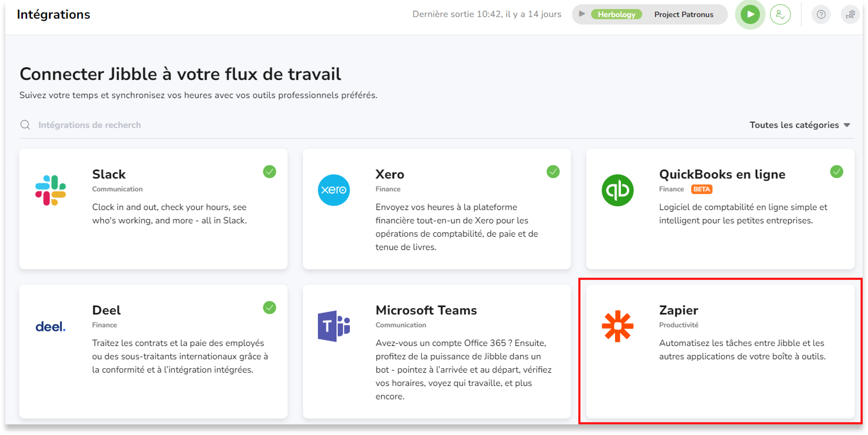Viewport: 868px width, 435px height.
Task: Click the Xero logo icon
Action: point(334,190)
